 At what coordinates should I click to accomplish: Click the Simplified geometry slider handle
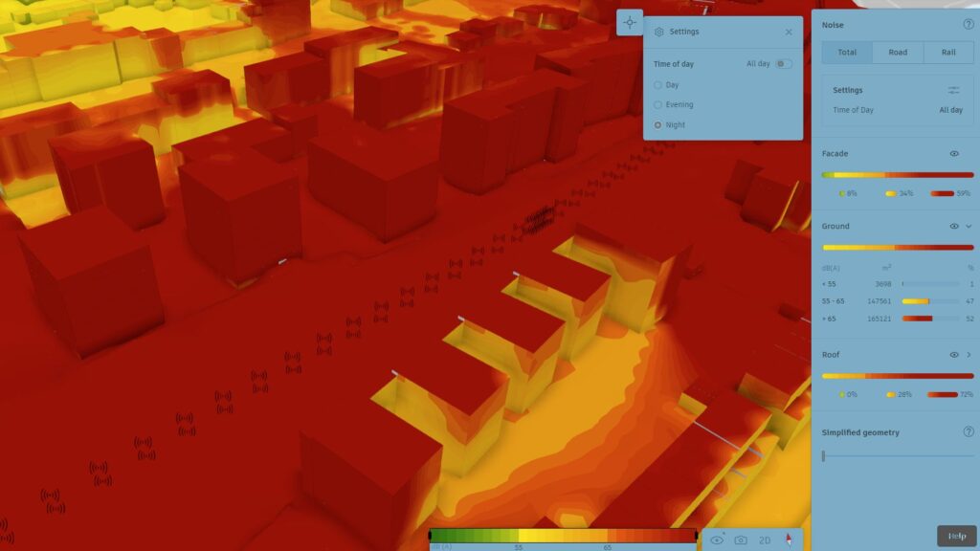(824, 456)
